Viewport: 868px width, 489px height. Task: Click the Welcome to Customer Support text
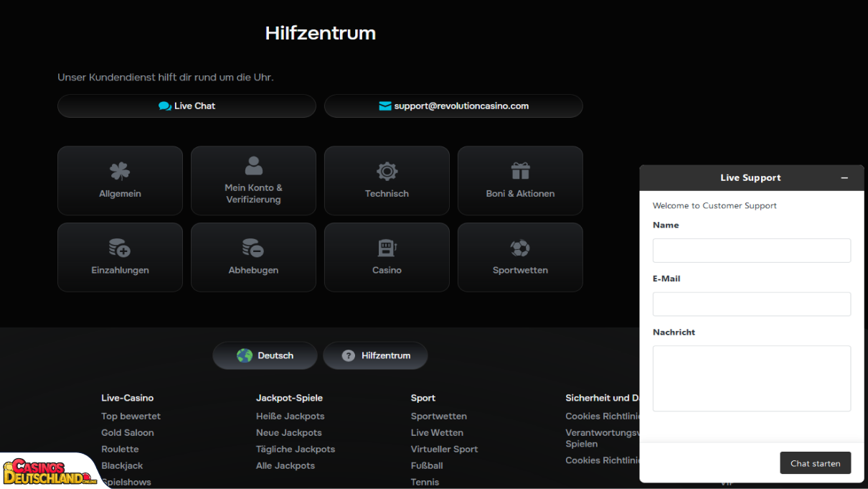point(714,206)
